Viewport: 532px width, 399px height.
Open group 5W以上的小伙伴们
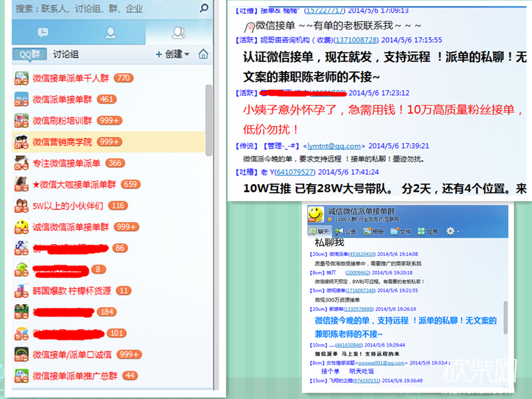(108, 206)
